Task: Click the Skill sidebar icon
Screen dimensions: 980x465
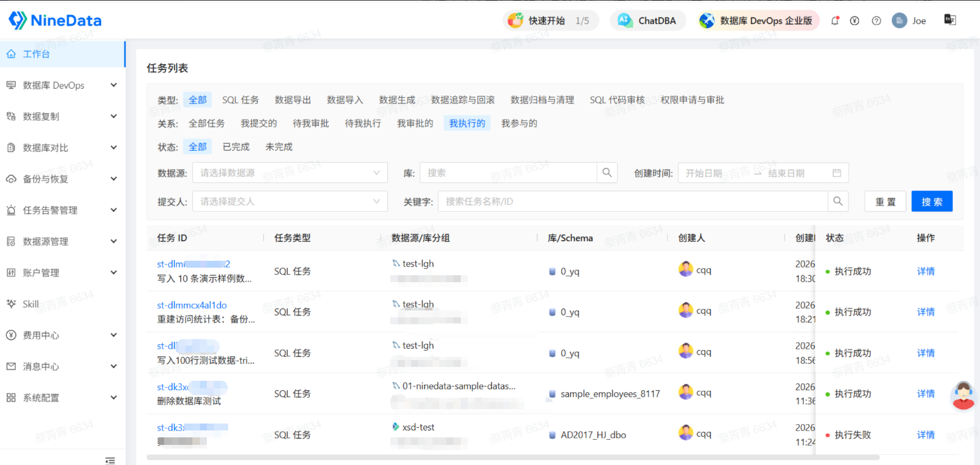Action: coord(11,304)
